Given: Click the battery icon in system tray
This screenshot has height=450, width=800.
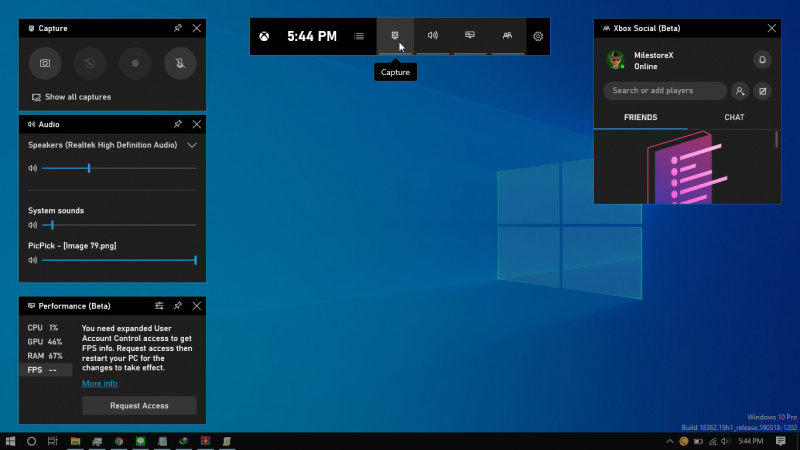Looking at the screenshot, I should [x=698, y=441].
